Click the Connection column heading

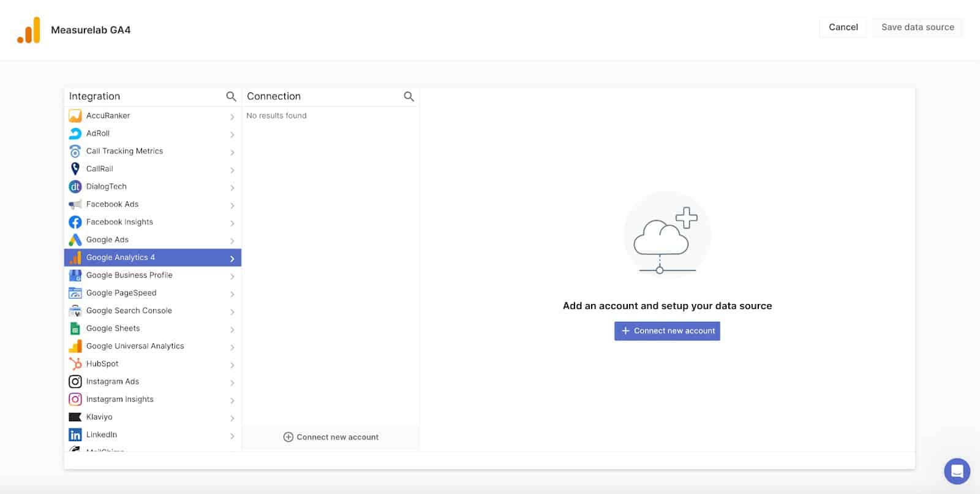(x=274, y=96)
